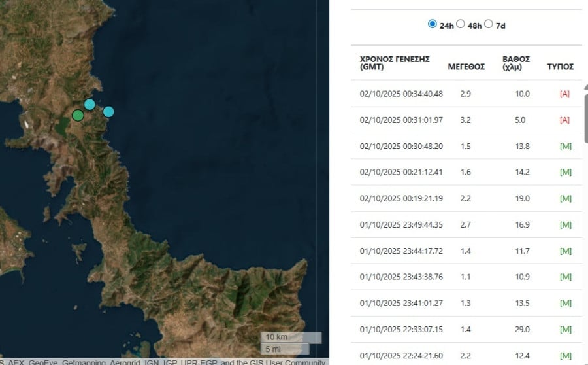Click red [A] tag on 00:34:40 event
Image resolution: width=588 pixels, height=365 pixels.
point(564,94)
